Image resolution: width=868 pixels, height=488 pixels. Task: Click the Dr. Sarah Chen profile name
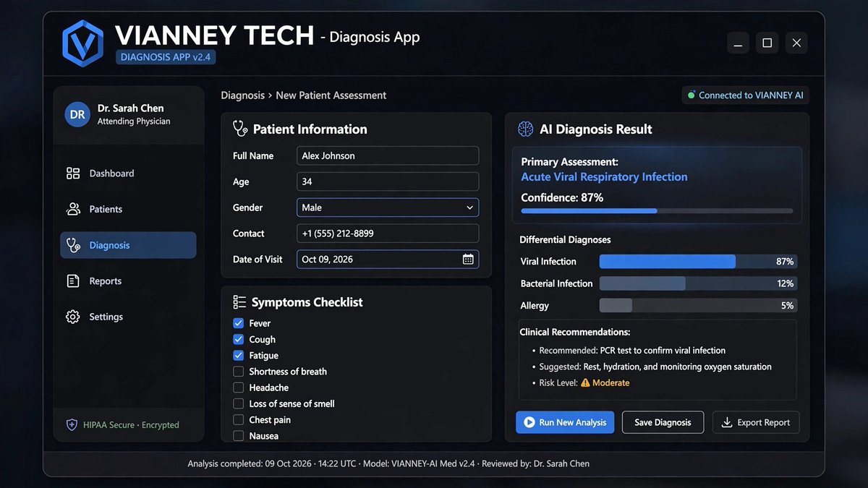pos(130,108)
